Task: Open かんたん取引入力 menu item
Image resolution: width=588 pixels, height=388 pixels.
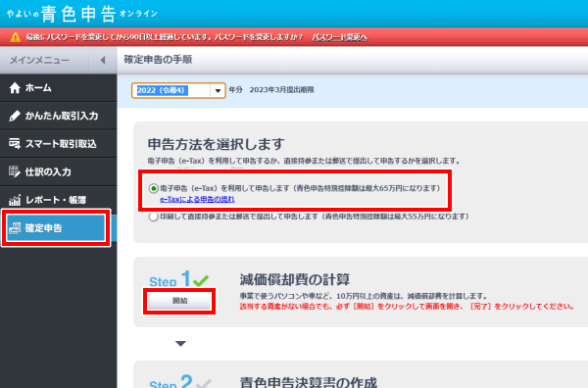Action: point(59,116)
